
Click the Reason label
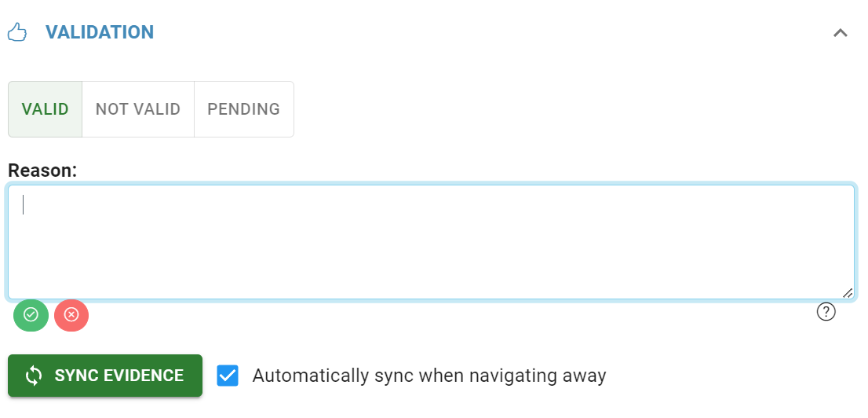tap(42, 170)
